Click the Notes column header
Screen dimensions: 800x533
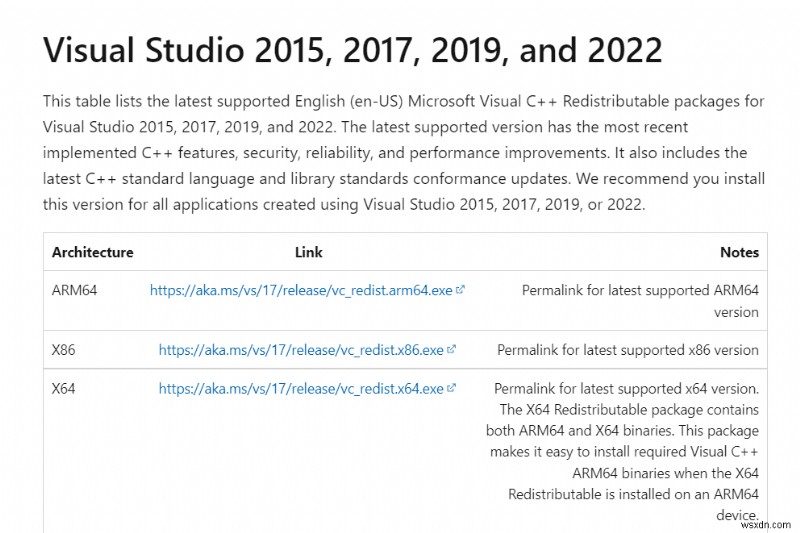click(739, 252)
